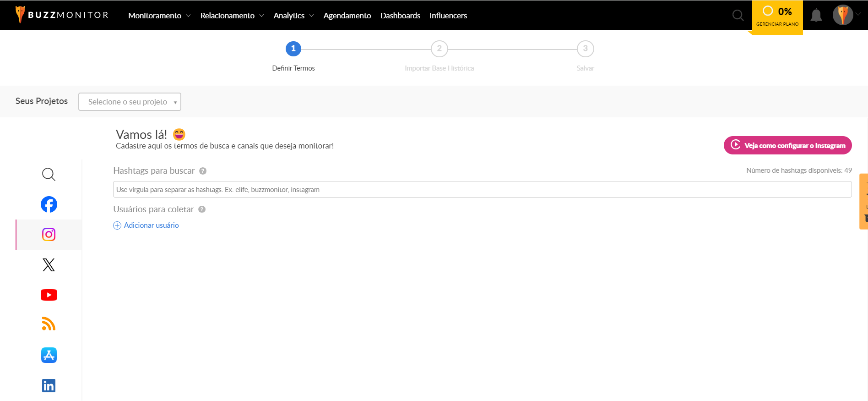Open the Relacionamento menu
The height and width of the screenshot is (401, 868).
coord(228,16)
